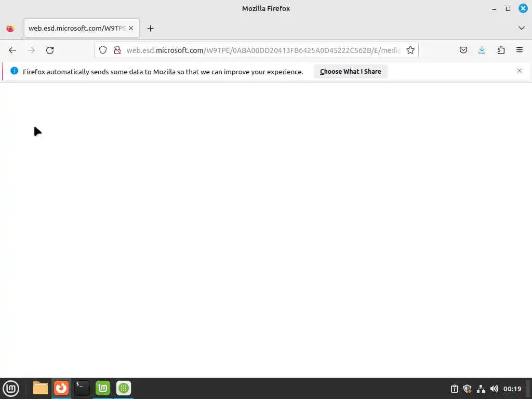
Task: Open the Downloads panel
Action: click(482, 50)
